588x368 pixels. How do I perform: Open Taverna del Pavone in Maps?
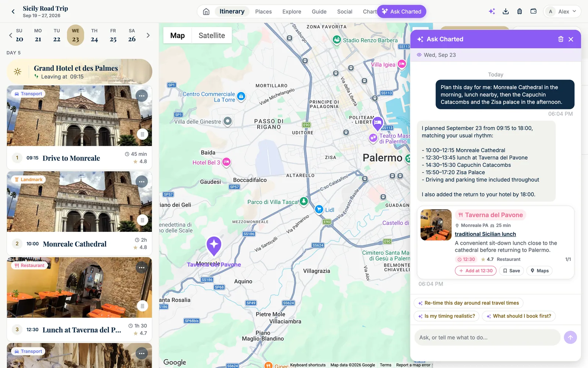[x=539, y=270]
